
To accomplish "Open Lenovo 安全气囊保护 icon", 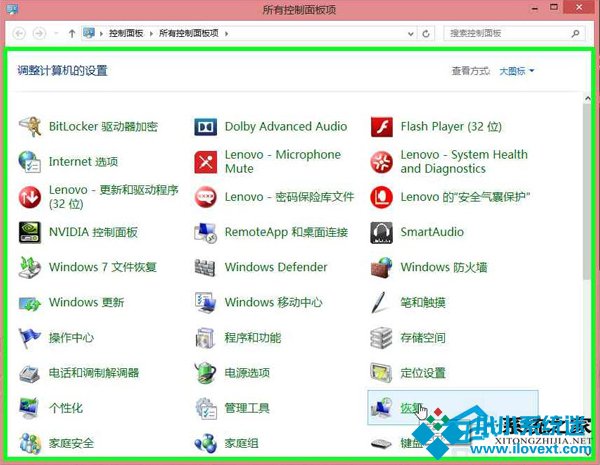I will pos(382,197).
